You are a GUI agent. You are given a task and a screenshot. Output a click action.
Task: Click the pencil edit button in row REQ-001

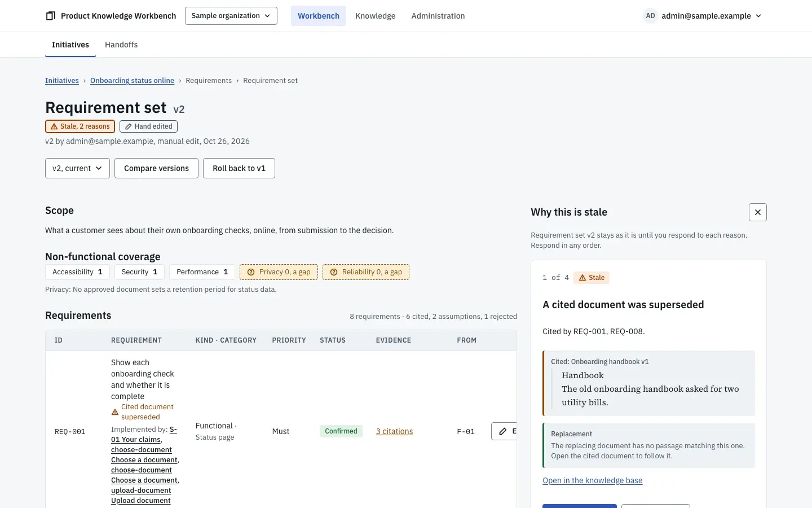coord(504,431)
